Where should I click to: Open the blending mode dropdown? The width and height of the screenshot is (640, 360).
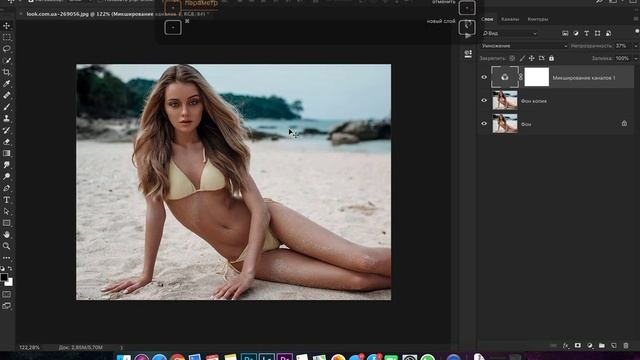524,46
